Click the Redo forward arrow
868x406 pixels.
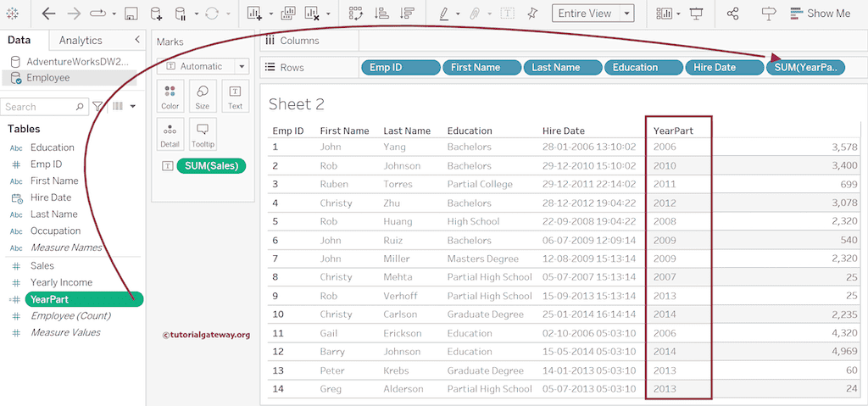74,14
